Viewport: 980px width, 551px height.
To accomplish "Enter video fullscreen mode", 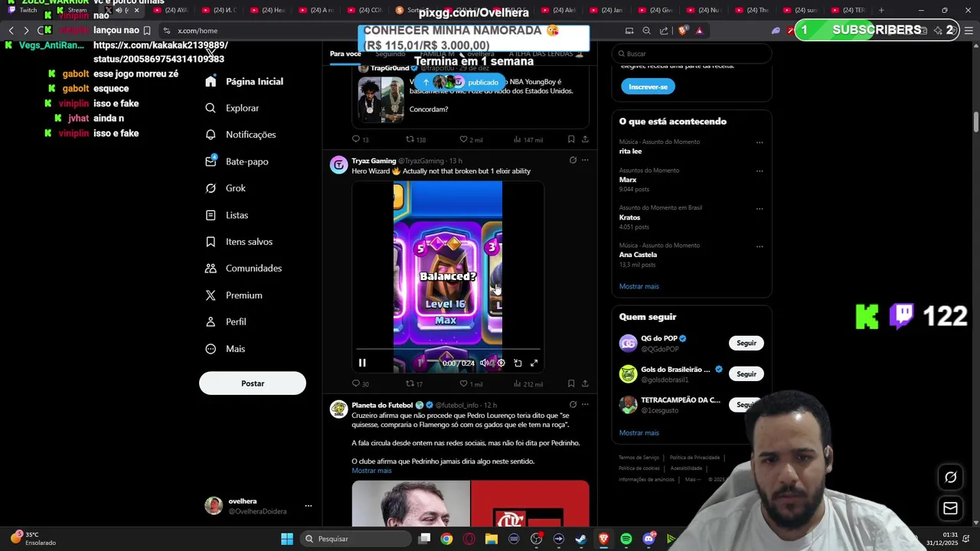I will 534,363.
